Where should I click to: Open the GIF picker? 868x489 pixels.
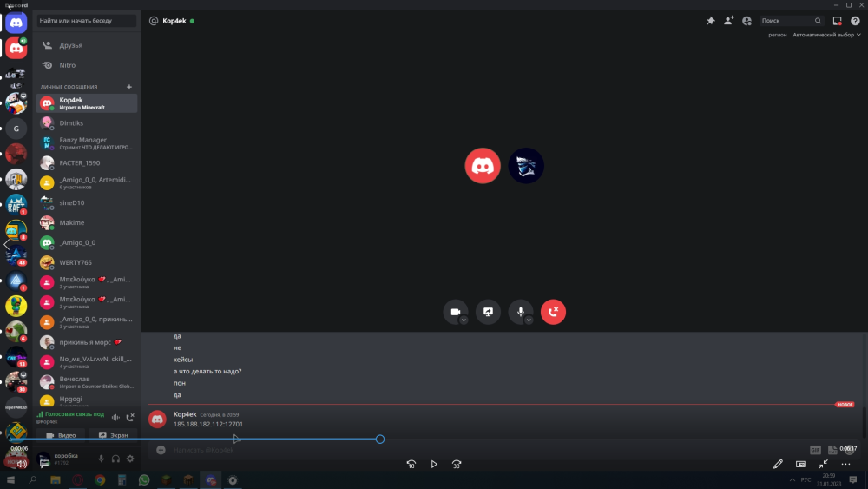point(815,450)
